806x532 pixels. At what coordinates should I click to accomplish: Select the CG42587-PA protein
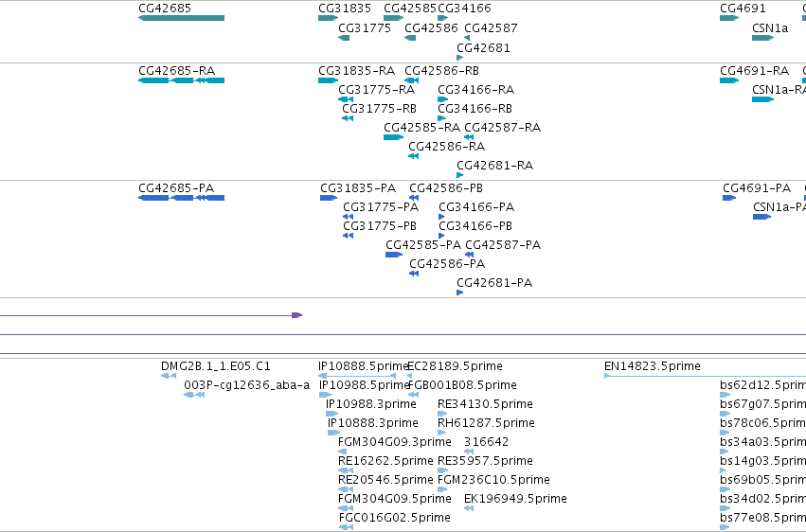[470, 256]
